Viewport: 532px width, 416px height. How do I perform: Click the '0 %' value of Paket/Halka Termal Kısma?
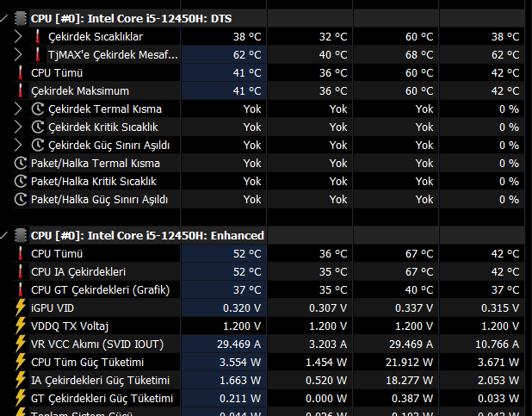coord(509,164)
